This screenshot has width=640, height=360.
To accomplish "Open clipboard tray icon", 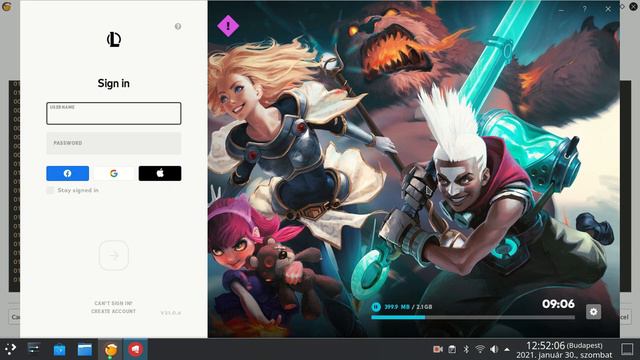I will tap(452, 349).
